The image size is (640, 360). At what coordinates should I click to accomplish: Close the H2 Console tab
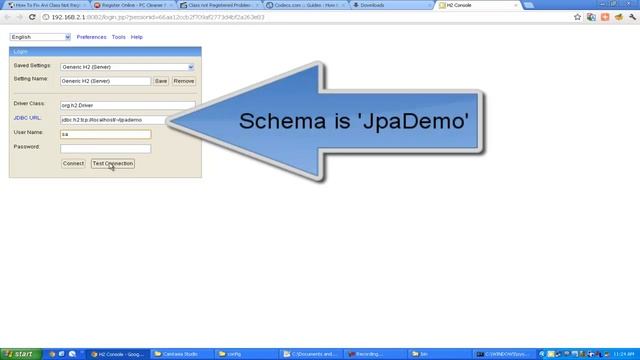point(516,5)
